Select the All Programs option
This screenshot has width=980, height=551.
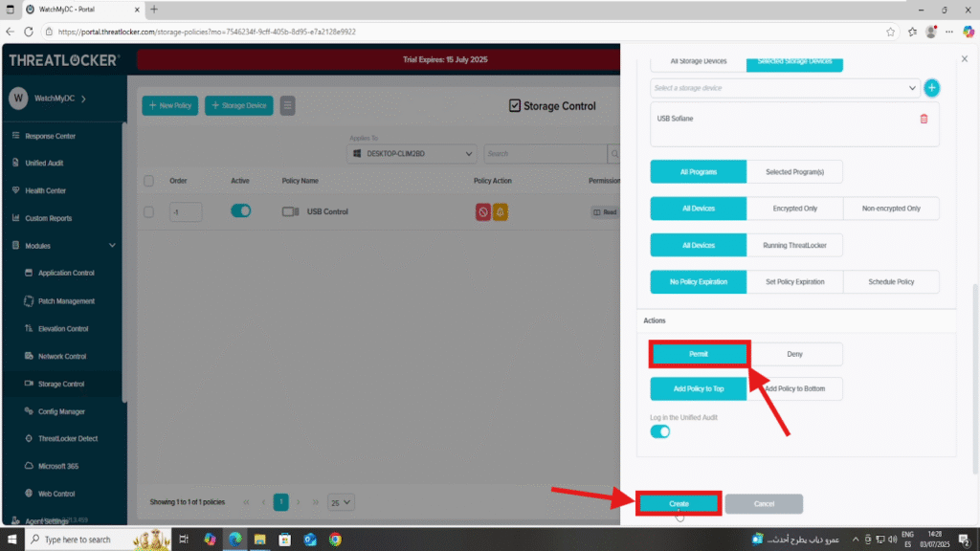[699, 172]
